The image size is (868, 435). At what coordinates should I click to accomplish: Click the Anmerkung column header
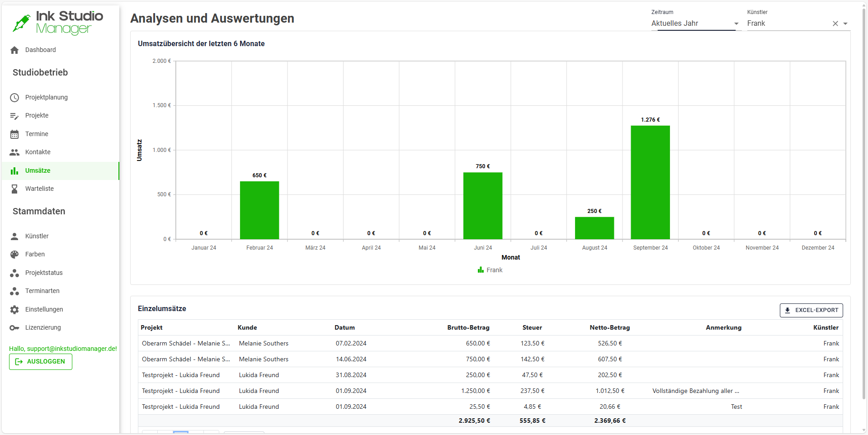724,328
